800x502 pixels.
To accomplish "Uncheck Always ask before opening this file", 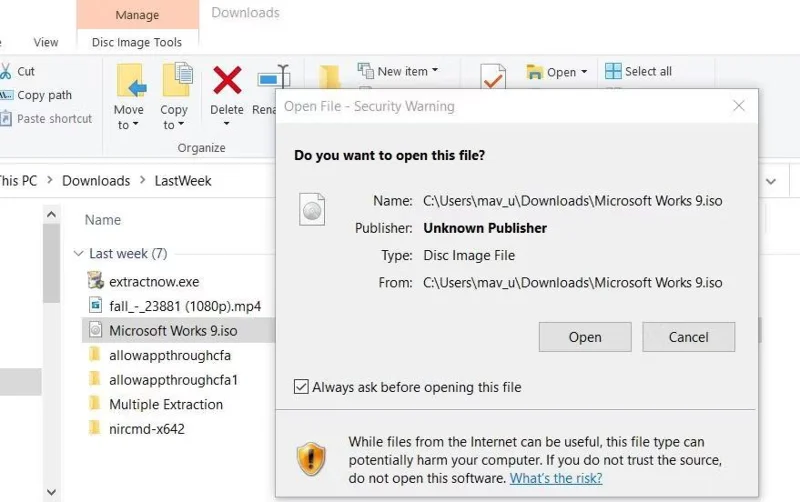I will point(301,387).
